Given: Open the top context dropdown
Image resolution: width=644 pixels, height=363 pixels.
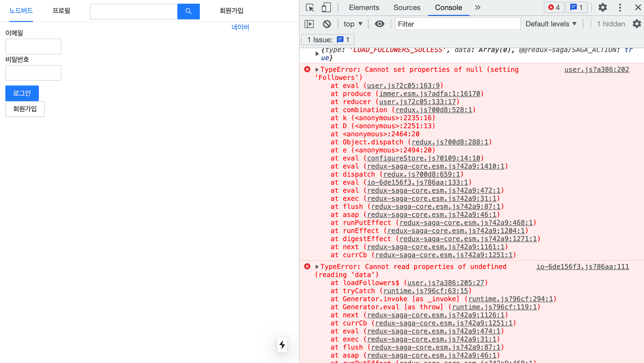Looking at the screenshot, I should 353,24.
